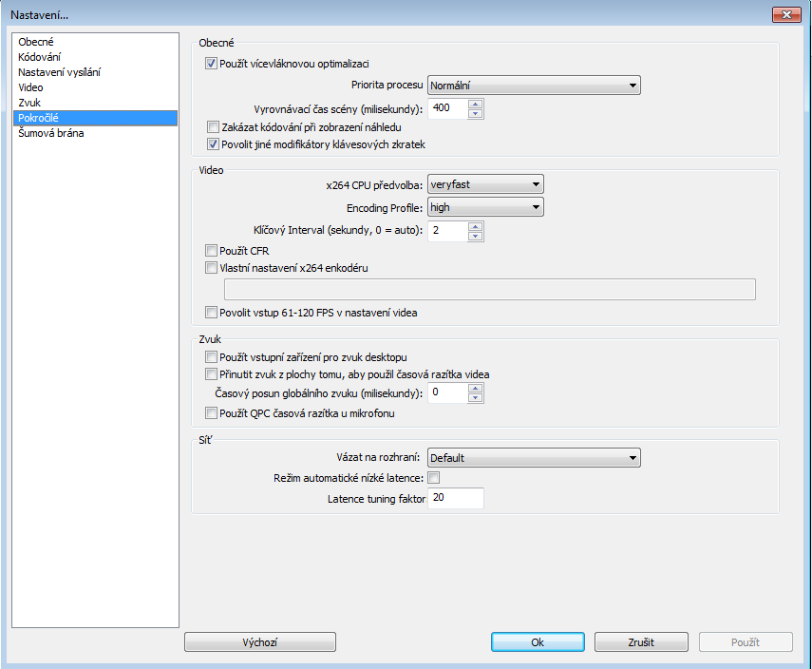
Task: Switch to the Video settings category
Action: tap(95, 87)
